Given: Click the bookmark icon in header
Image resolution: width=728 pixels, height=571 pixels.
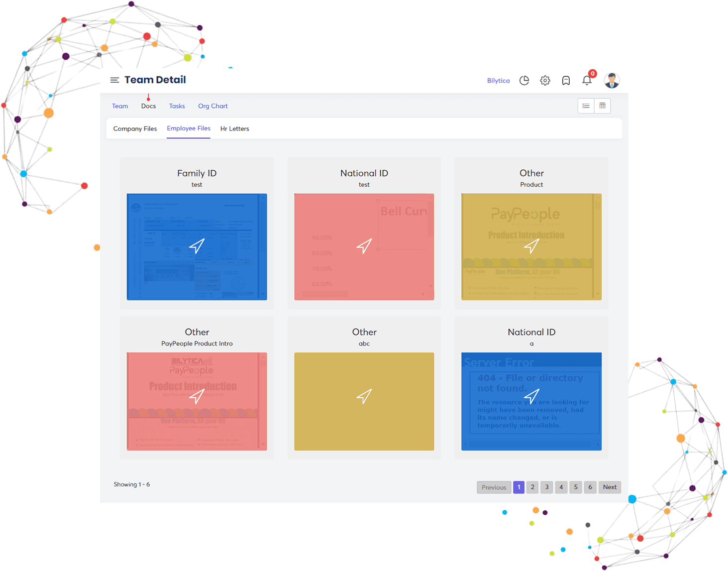Looking at the screenshot, I should point(566,80).
